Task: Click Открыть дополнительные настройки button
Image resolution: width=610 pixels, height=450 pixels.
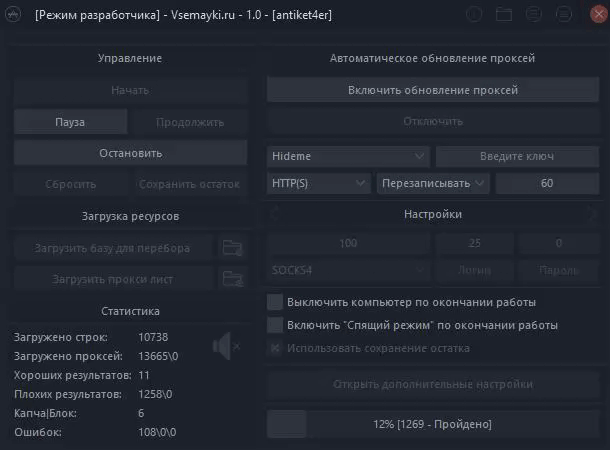Action: click(433, 384)
